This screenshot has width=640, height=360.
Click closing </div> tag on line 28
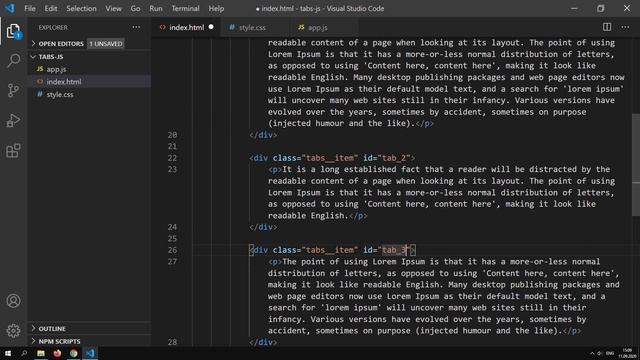point(263,342)
